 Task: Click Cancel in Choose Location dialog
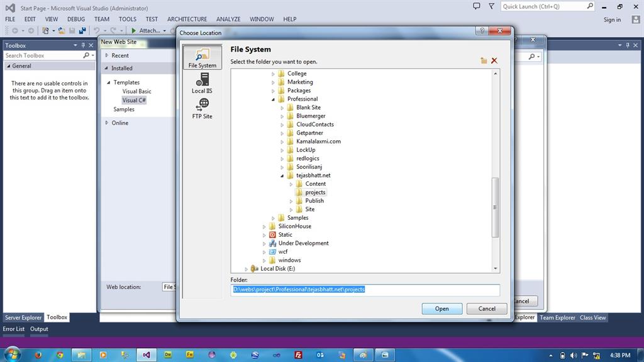487,308
